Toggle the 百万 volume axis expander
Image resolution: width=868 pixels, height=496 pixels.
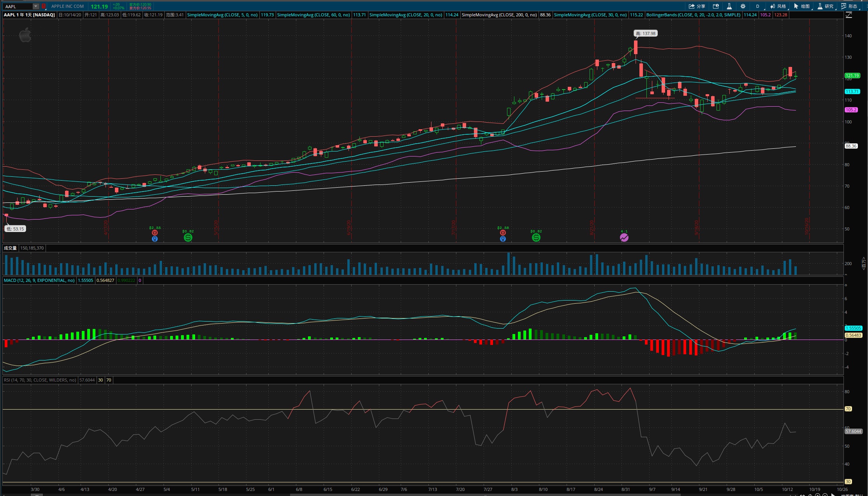pos(864,263)
